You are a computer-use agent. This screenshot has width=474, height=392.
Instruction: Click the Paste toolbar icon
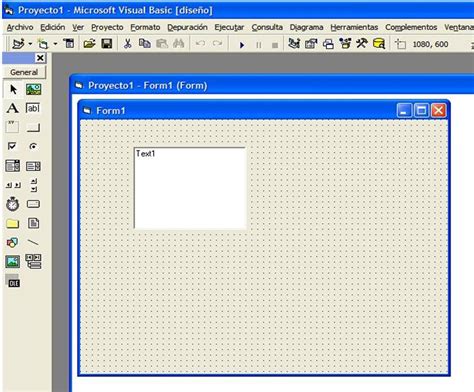[x=162, y=44]
